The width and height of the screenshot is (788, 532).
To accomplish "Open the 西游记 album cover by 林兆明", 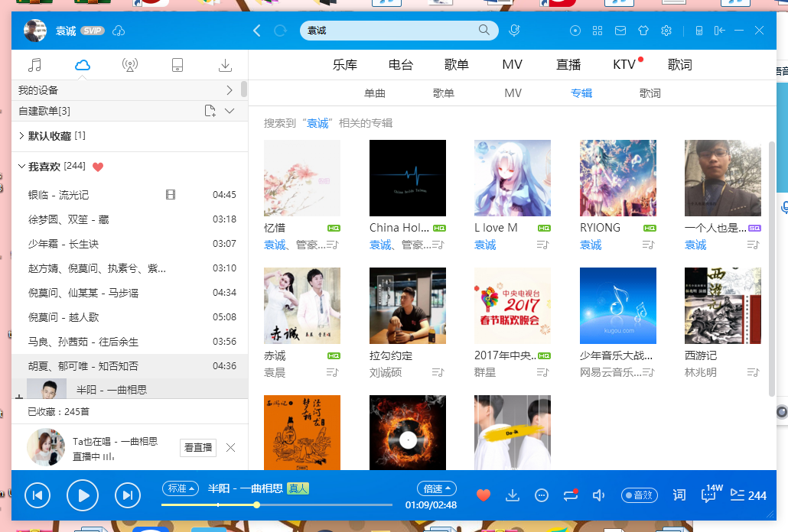I will click(x=723, y=306).
